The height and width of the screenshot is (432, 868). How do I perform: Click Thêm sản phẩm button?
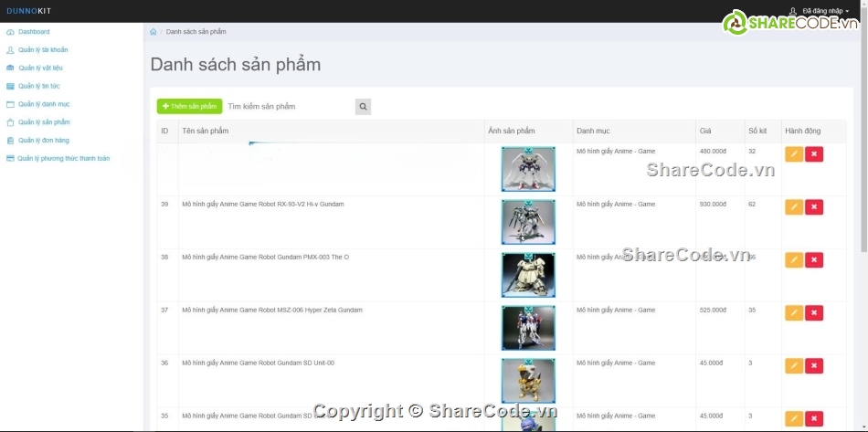[x=189, y=106]
